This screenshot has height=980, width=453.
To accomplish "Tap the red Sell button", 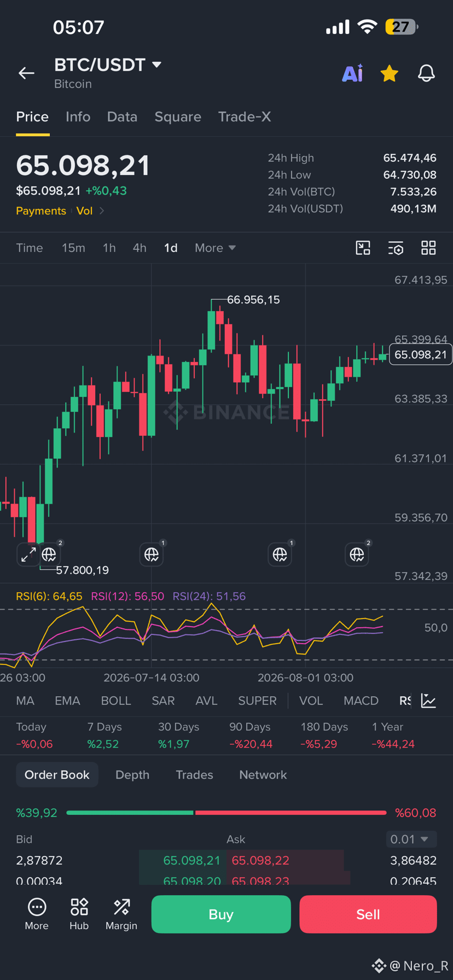I will pyautogui.click(x=368, y=914).
